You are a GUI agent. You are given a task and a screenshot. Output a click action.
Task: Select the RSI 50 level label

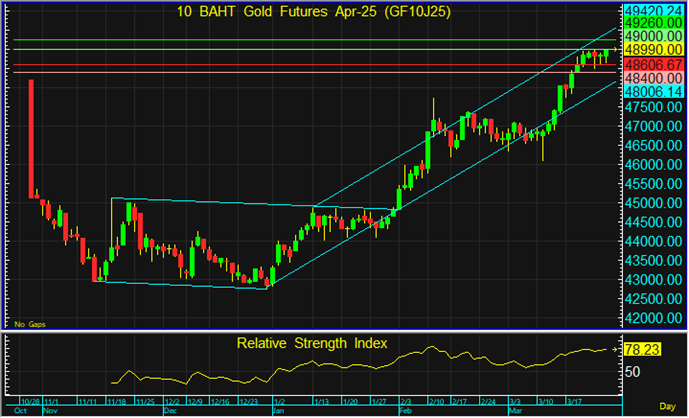(632, 372)
